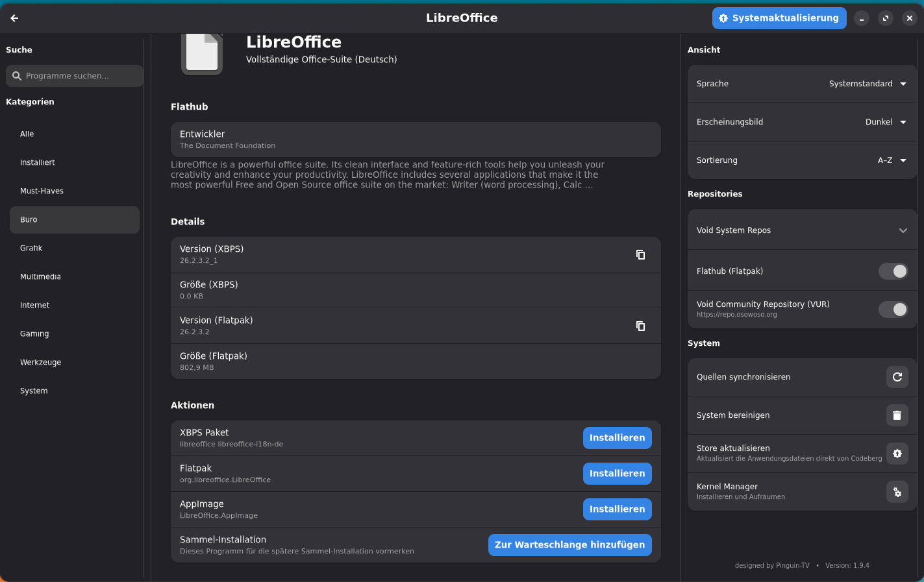Click the https://repo.osowoso.org URL text

coord(737,315)
